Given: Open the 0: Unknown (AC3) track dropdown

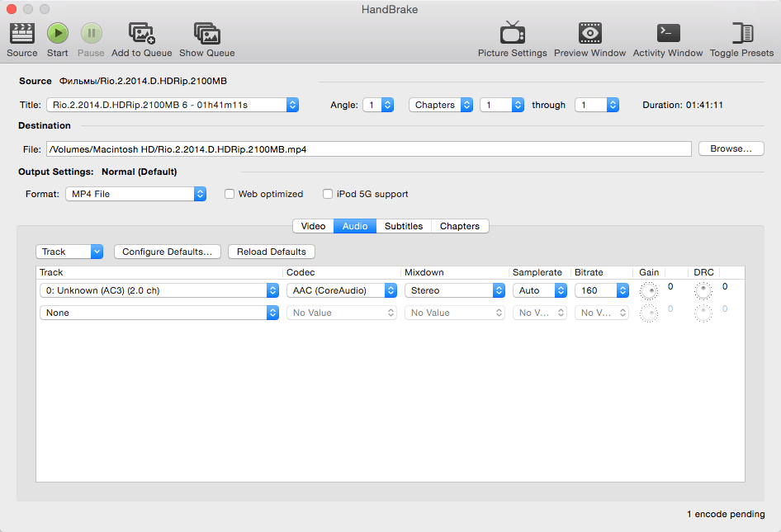Looking at the screenshot, I should click(x=159, y=290).
